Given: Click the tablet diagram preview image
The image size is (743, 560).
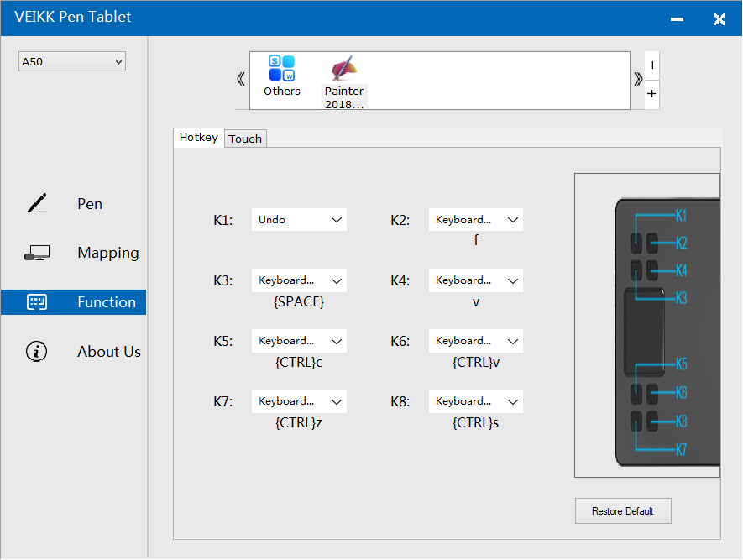Looking at the screenshot, I should click(x=646, y=325).
